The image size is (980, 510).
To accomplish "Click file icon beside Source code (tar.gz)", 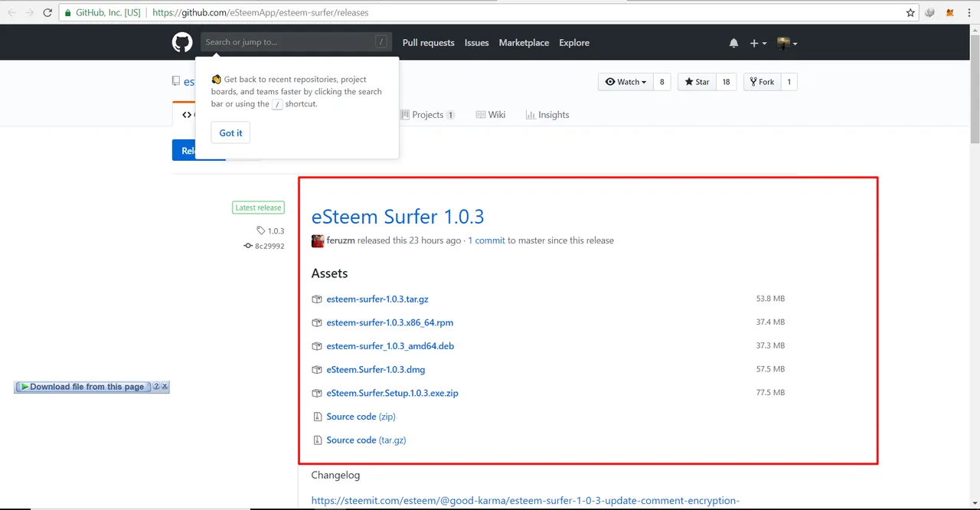I will click(x=317, y=440).
